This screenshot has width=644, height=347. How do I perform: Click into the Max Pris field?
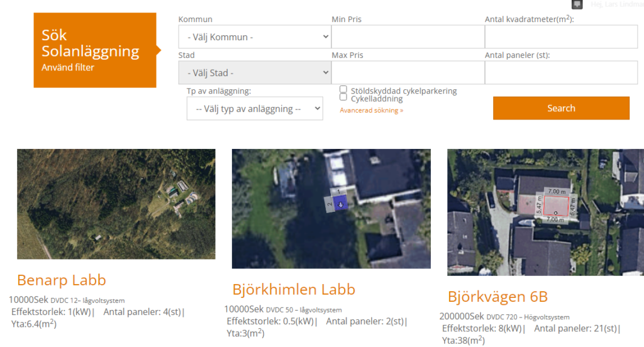408,73
